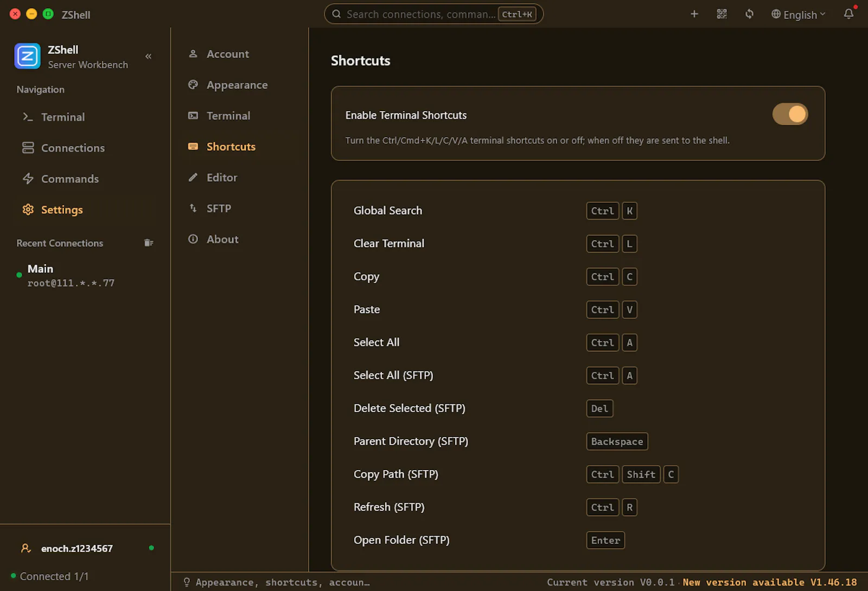Screen dimensions: 868x591
Task: Click the Backspace key for Parent Directory
Action: [617, 441]
